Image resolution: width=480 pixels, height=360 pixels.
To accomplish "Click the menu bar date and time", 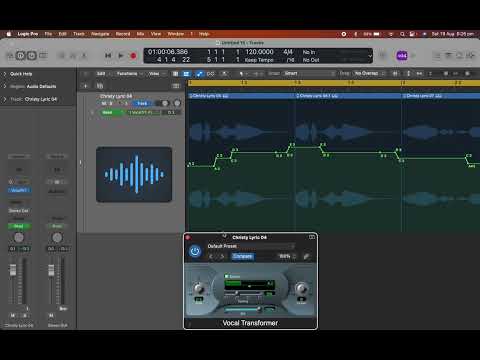I will point(453,34).
